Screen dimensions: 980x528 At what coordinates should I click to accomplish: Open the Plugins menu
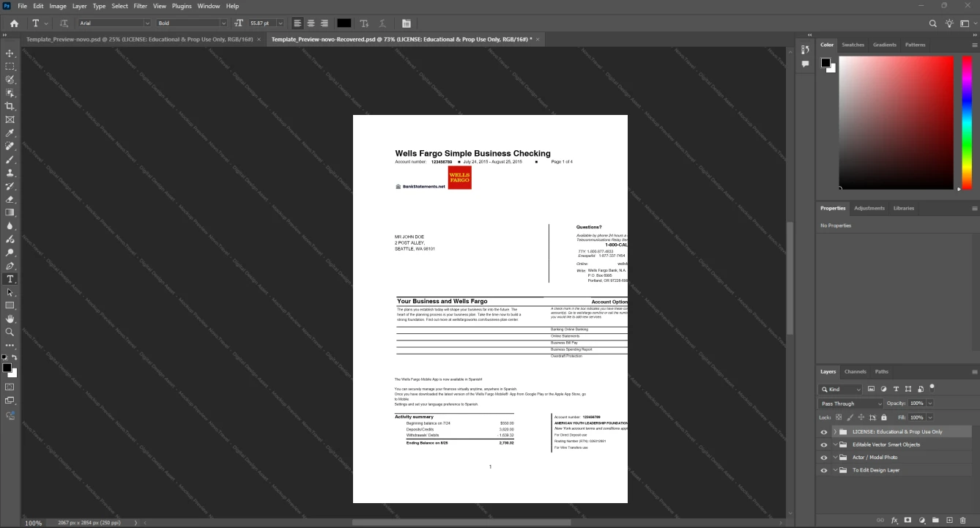click(182, 6)
